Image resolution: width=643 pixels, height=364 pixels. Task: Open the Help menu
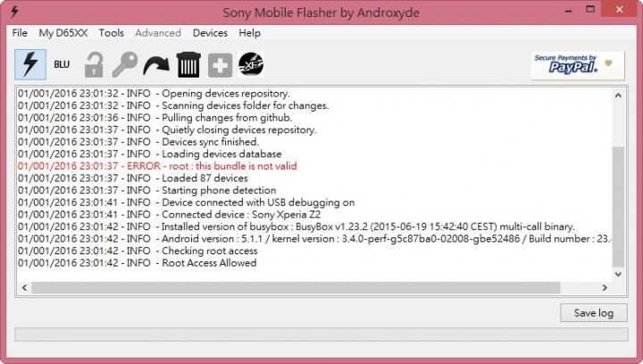pos(249,33)
